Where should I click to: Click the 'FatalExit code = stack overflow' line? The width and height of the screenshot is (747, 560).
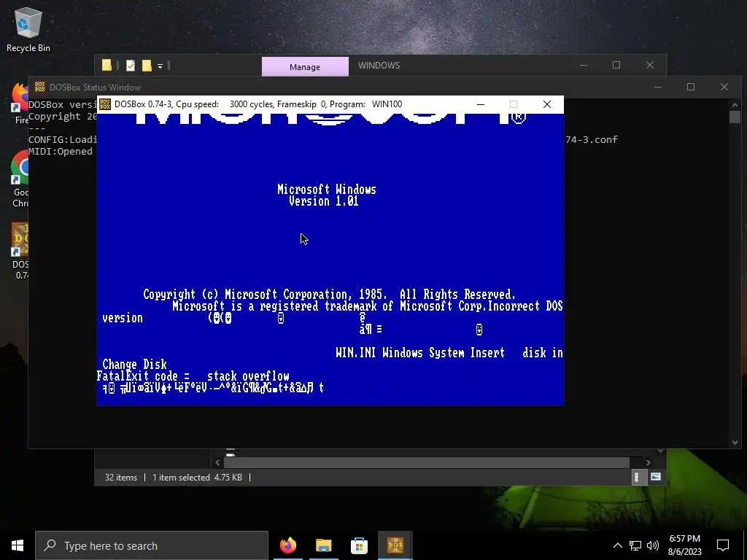pos(193,376)
